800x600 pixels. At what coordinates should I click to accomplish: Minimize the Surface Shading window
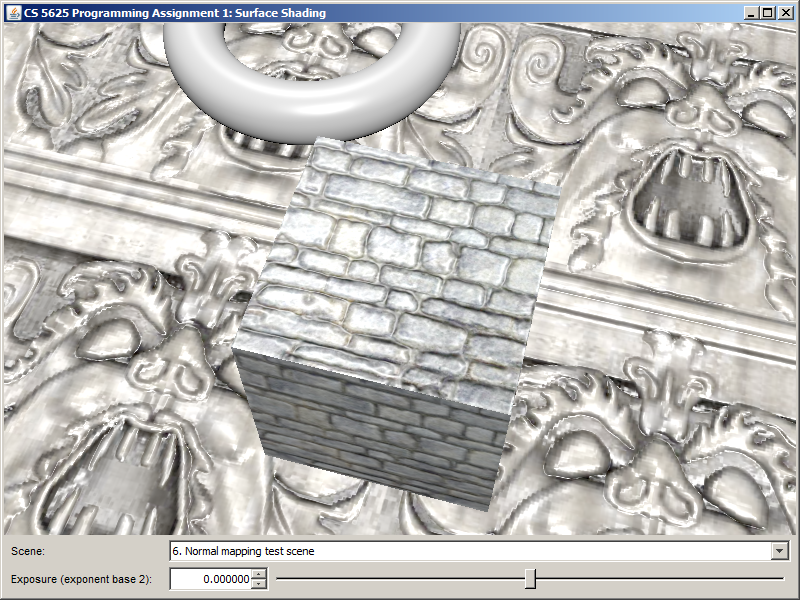pos(751,13)
